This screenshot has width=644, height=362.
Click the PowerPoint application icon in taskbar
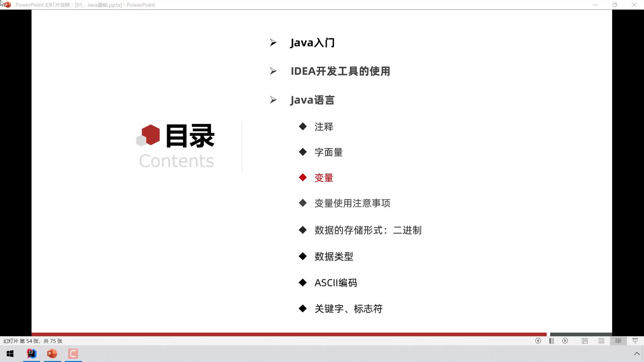[52, 353]
